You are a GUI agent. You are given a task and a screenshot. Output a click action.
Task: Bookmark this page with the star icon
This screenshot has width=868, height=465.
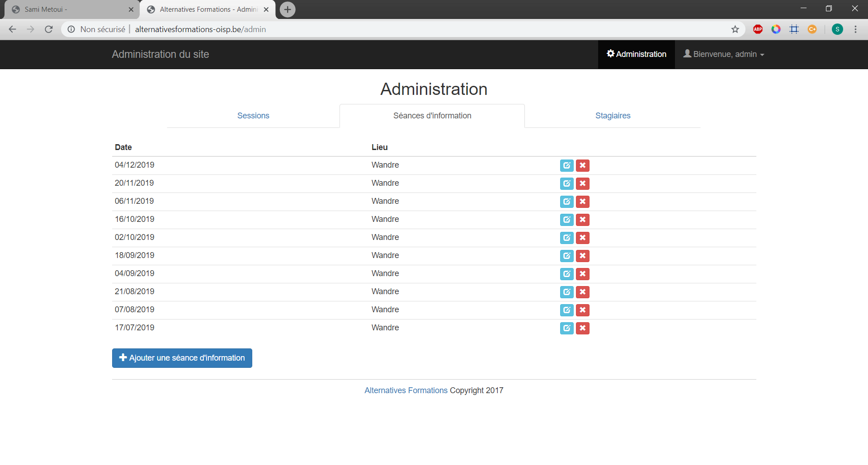point(735,29)
